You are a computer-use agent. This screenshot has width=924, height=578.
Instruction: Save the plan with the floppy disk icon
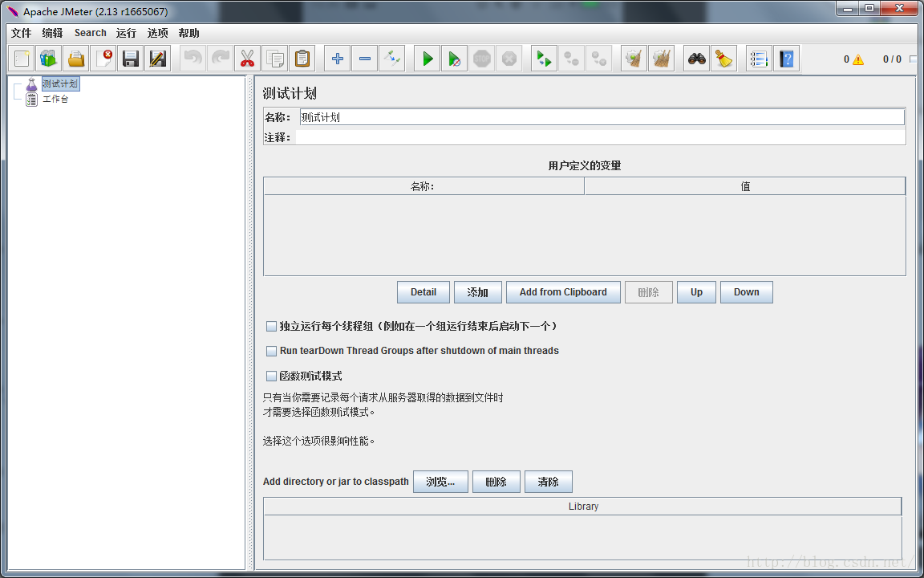130,59
